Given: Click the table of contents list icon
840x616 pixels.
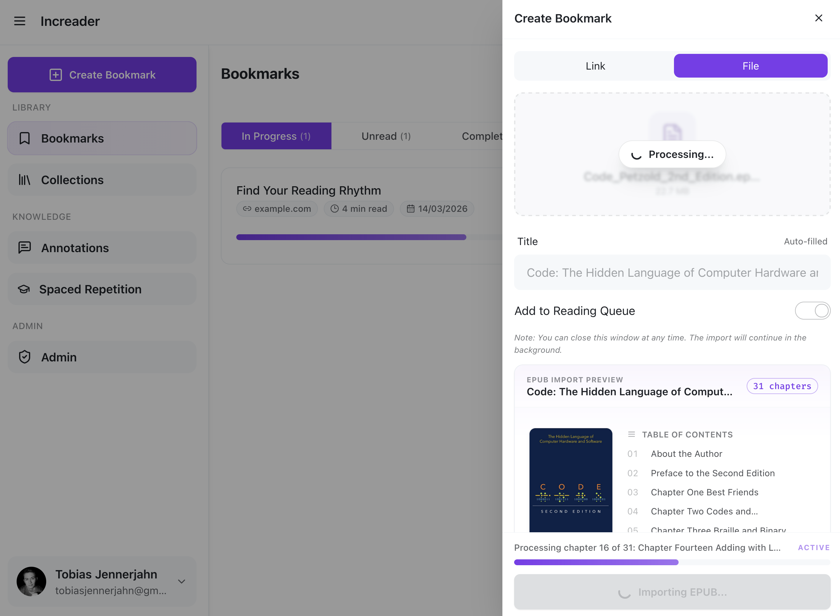Looking at the screenshot, I should coord(631,434).
